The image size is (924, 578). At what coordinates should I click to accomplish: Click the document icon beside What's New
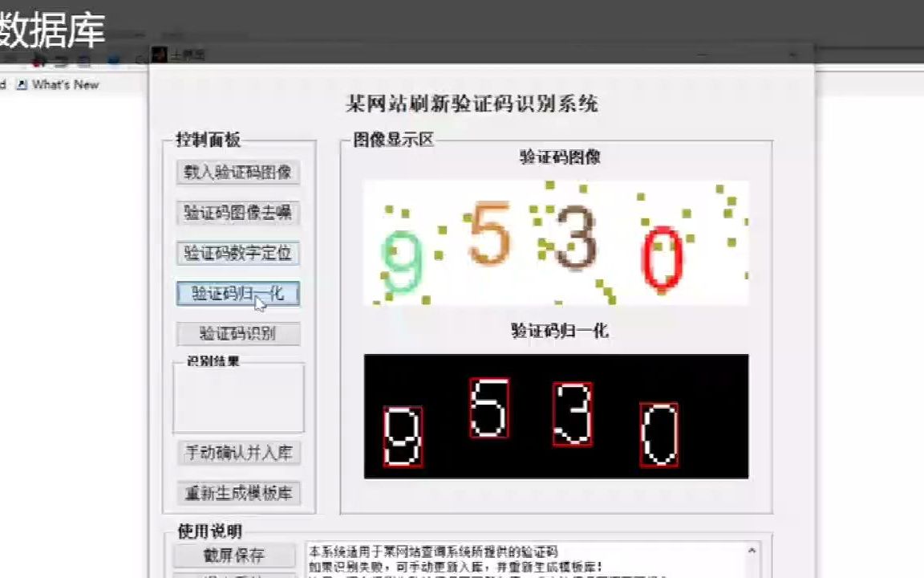tap(20, 84)
